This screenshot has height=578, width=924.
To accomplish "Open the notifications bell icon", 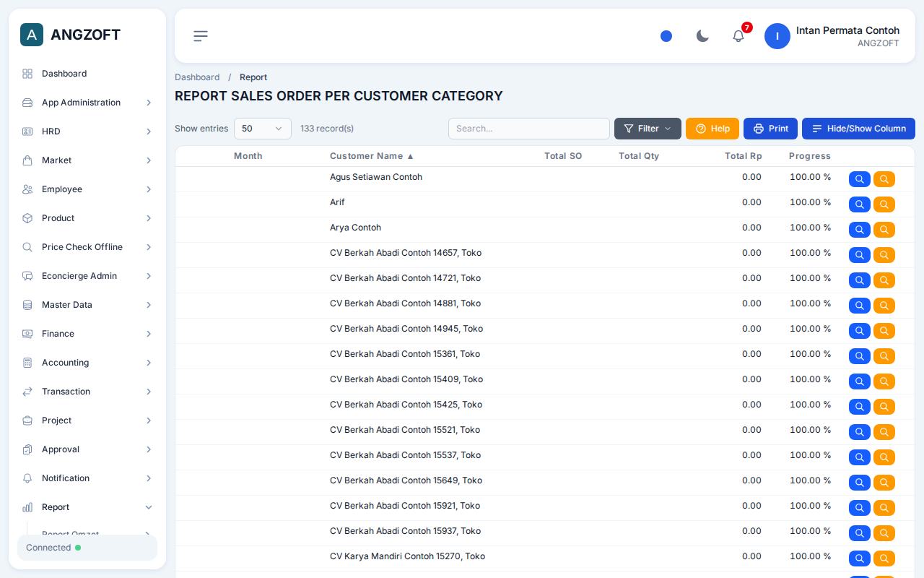I will (x=738, y=36).
